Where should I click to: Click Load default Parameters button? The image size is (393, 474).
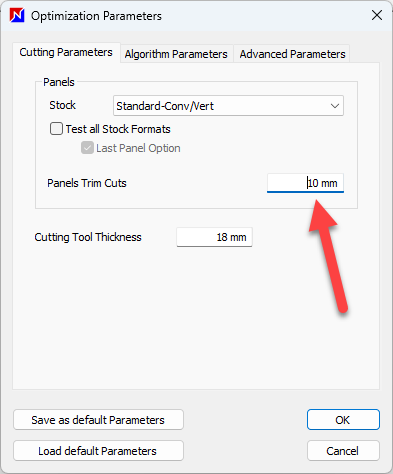(x=98, y=451)
